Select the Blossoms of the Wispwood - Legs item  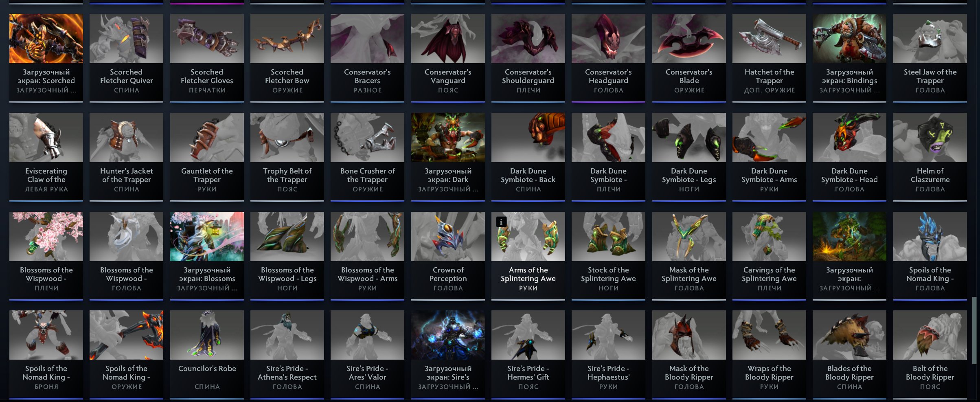(x=287, y=256)
